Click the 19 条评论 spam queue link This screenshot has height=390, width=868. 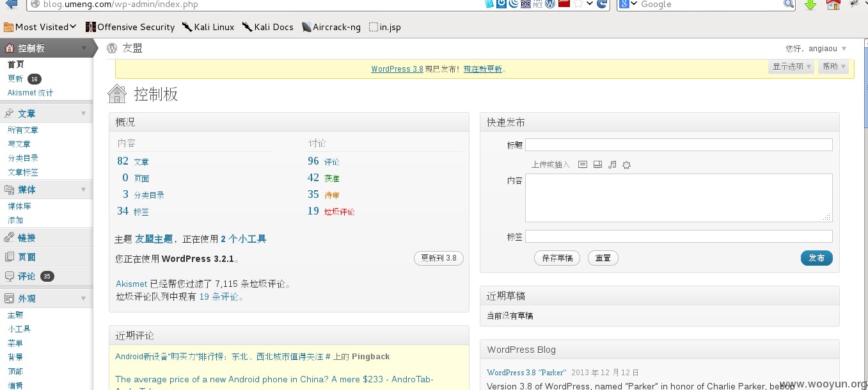pos(219,297)
